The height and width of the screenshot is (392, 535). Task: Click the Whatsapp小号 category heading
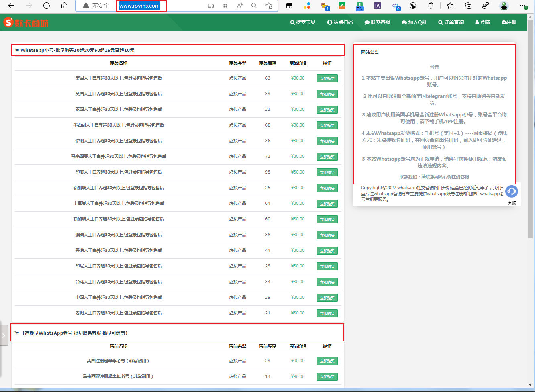[78, 50]
